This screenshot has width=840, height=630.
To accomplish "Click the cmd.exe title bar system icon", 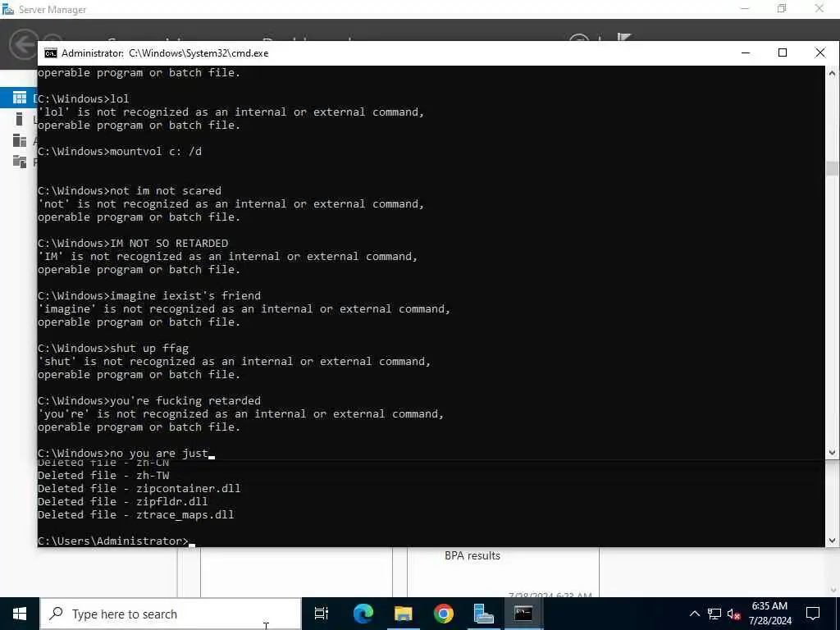I will tap(50, 53).
